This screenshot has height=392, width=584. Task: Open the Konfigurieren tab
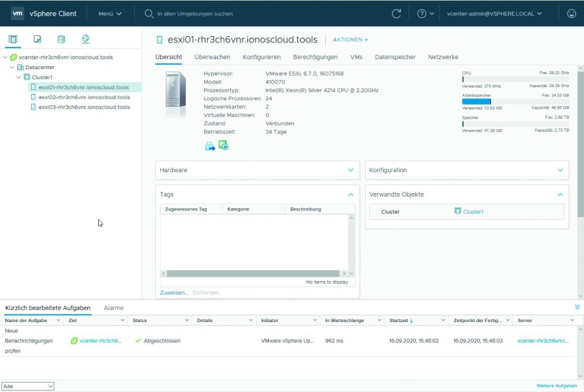pyautogui.click(x=262, y=57)
